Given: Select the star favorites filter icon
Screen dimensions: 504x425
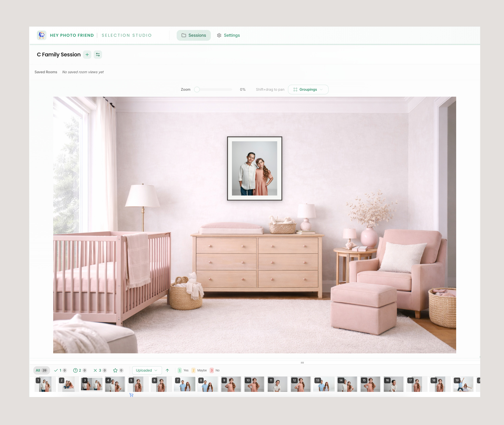Looking at the screenshot, I should (x=115, y=370).
